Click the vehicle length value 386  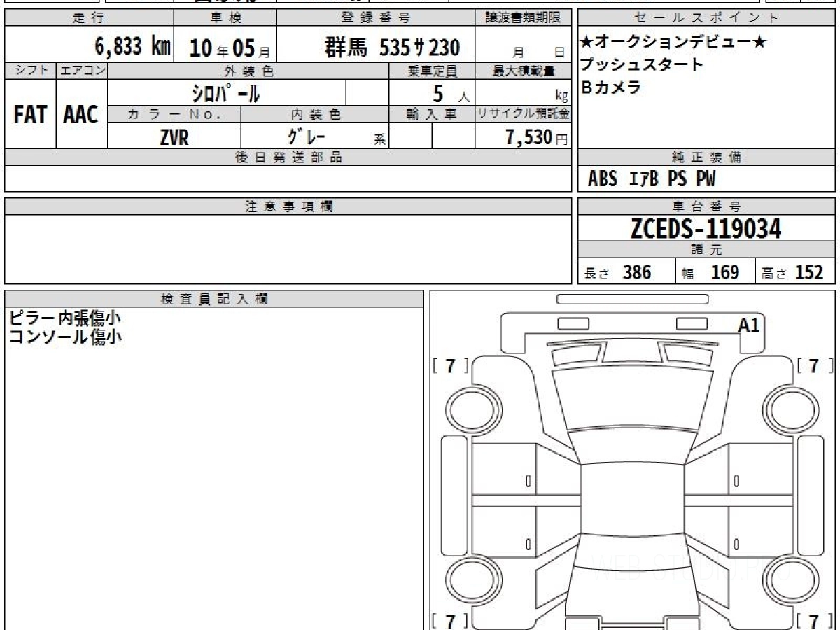coord(636,272)
